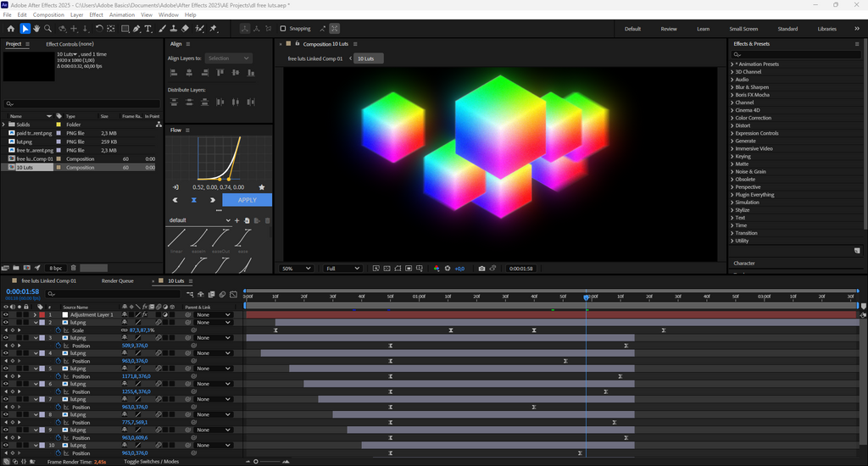Enable the Snapping checkbox
The image size is (868, 466).
(283, 29)
